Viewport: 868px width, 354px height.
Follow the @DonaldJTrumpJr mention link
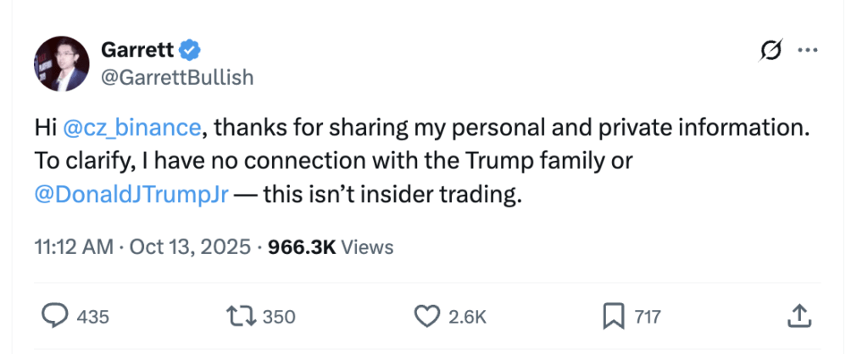[x=131, y=195]
